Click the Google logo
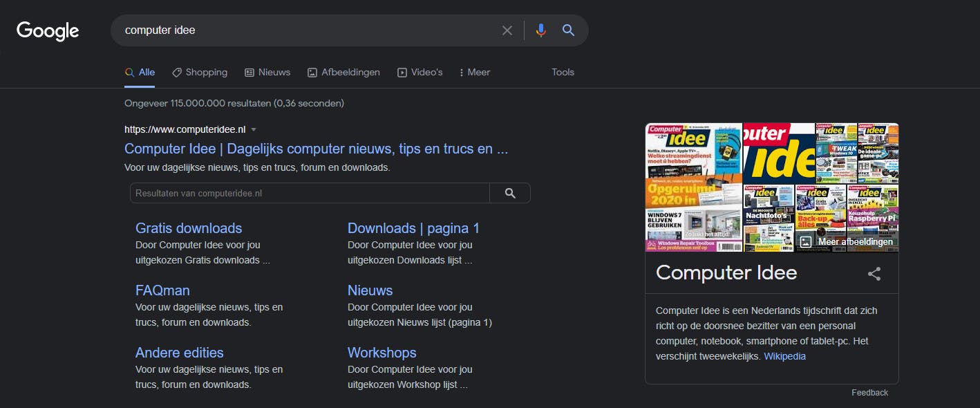980x408 pixels. point(48,31)
